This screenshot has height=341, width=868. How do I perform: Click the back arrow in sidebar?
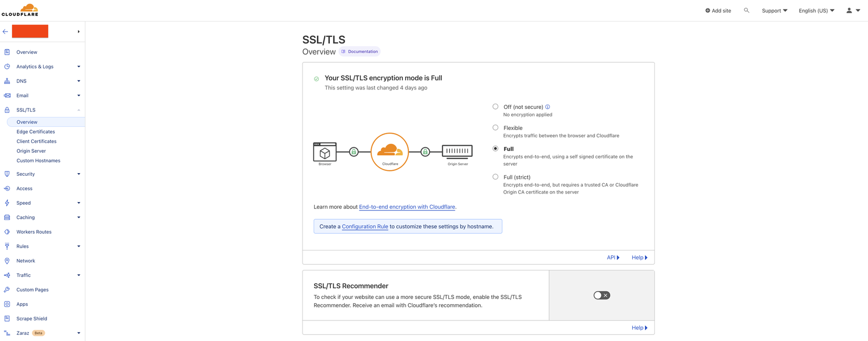[5, 32]
